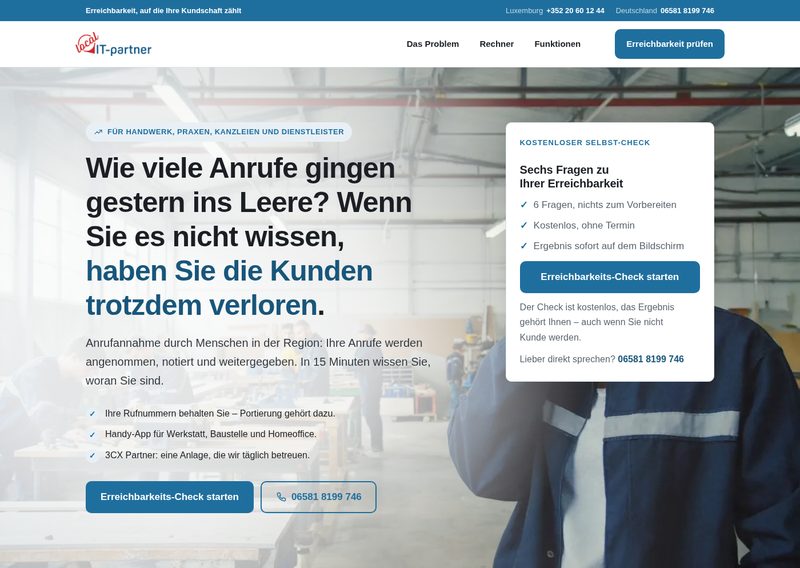Click the text Ergebnis sofort auf dem Bildschirm
Screen dimensions: 800x568
(609, 245)
